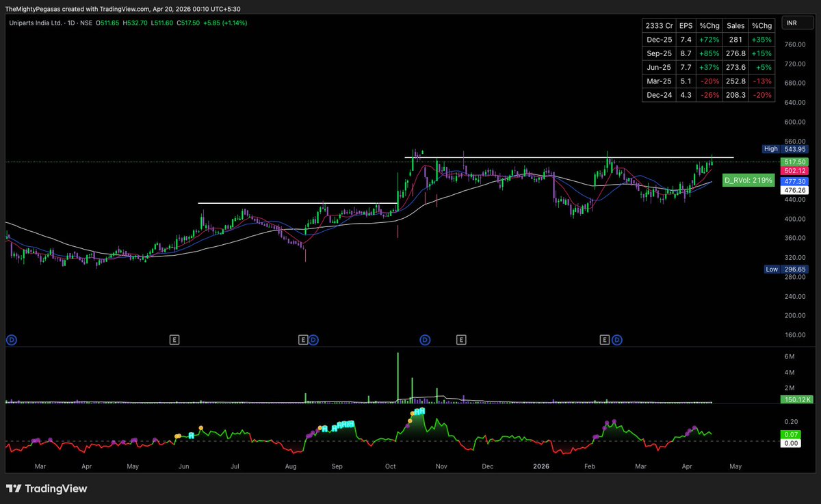Click the dividend D marker in mid-August
Screen dimensions: 821x504
coord(313,339)
